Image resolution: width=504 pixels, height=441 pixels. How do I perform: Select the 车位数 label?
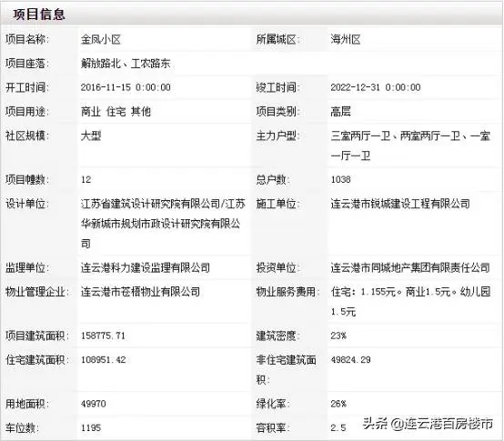(22, 428)
